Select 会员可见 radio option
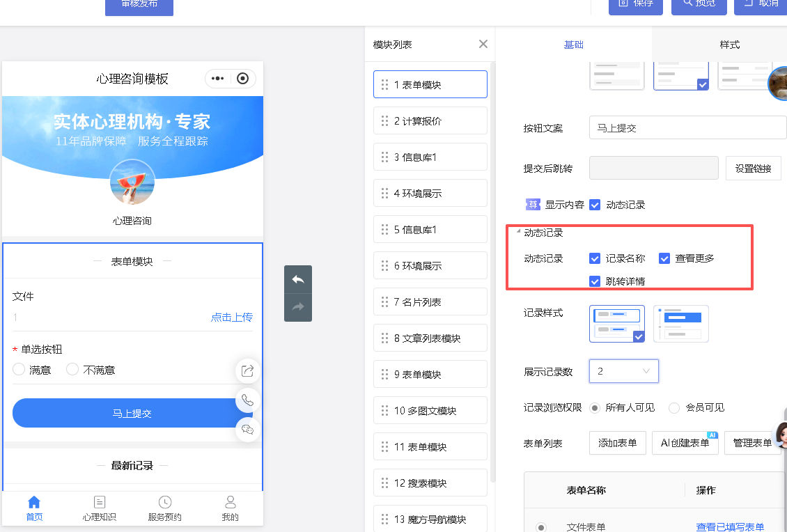The width and height of the screenshot is (787, 532). click(674, 408)
